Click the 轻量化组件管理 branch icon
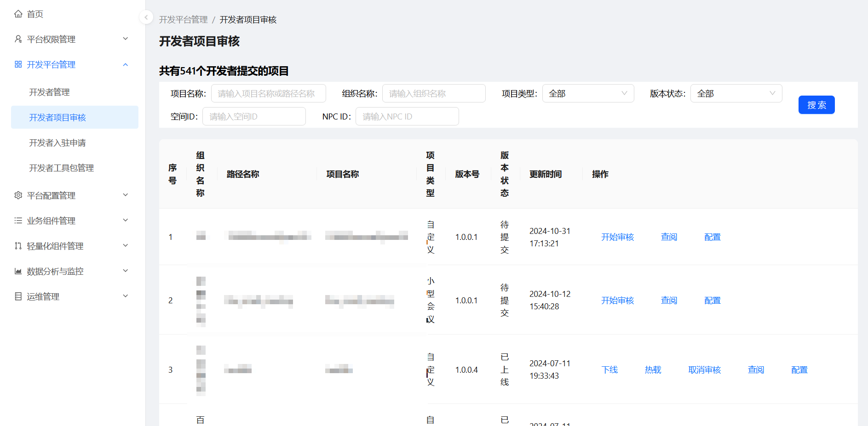Image resolution: width=868 pixels, height=426 pixels. point(18,246)
